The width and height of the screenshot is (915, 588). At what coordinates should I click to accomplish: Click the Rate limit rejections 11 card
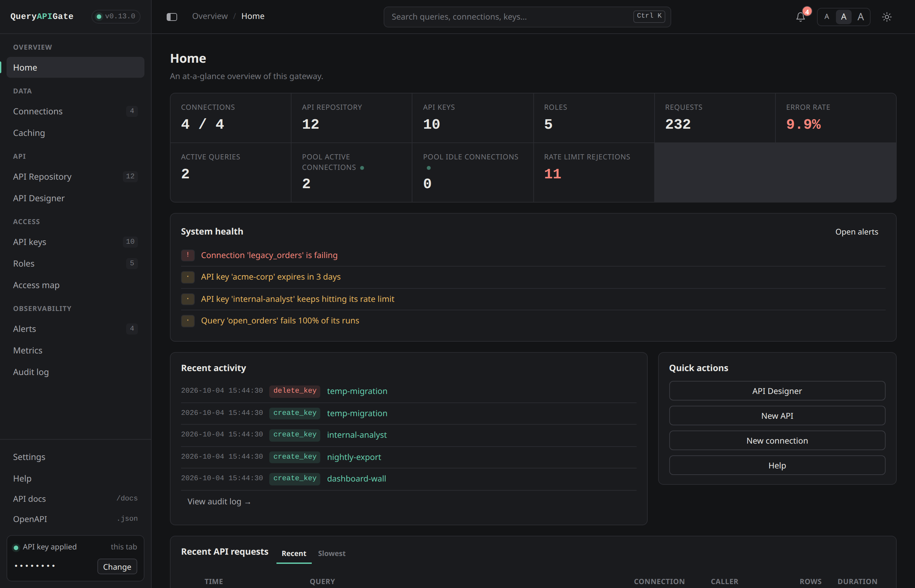[x=594, y=172]
